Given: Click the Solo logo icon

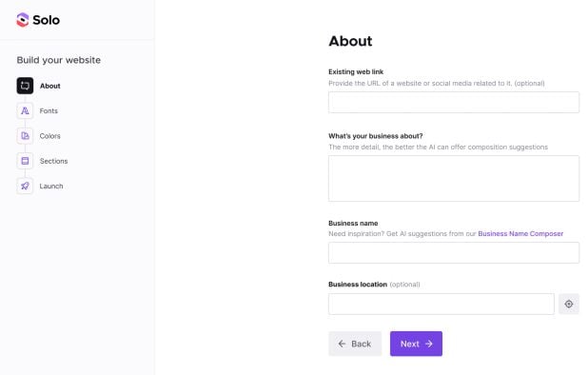Looking at the screenshot, I should (23, 20).
